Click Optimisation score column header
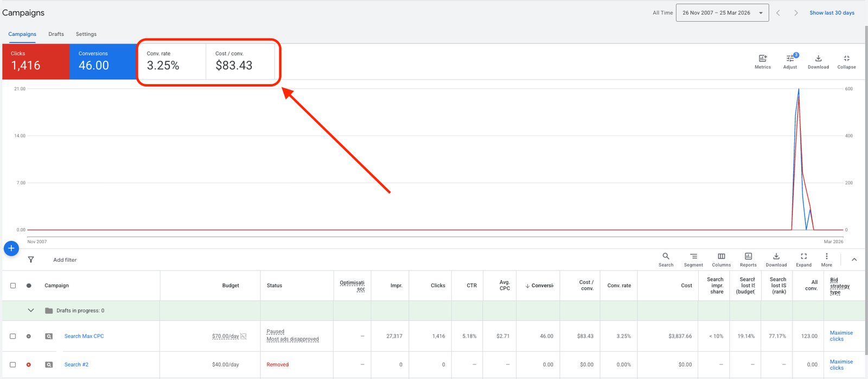This screenshot has height=379, width=868. click(x=352, y=286)
